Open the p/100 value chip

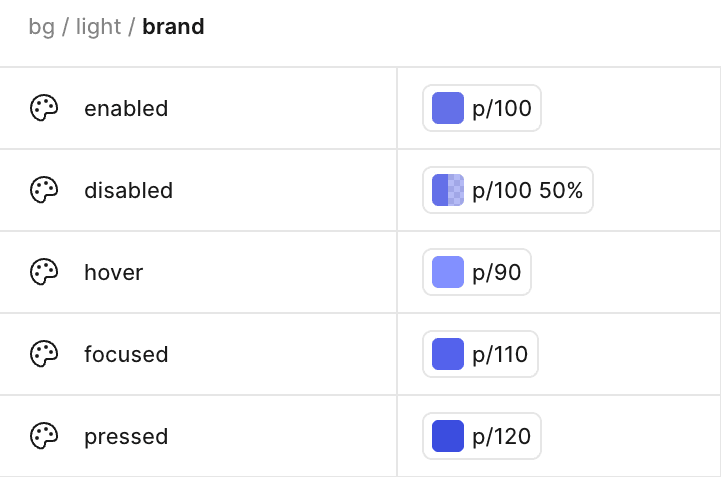click(501, 108)
